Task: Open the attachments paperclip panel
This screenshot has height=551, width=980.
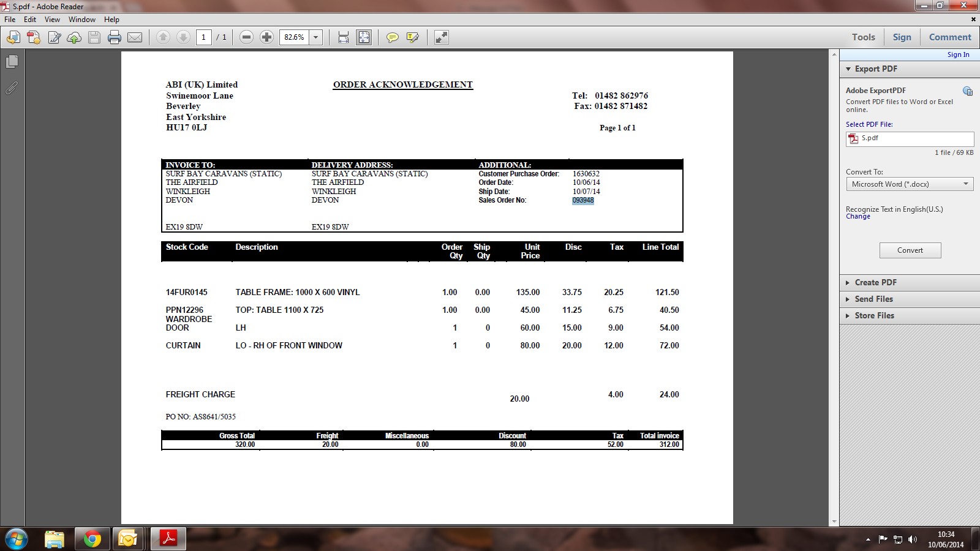Action: click(x=12, y=88)
